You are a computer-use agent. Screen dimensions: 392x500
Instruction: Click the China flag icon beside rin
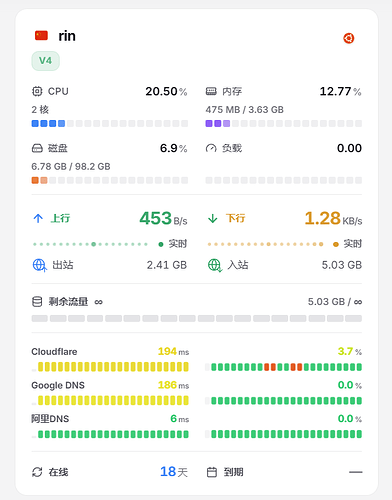[x=41, y=35]
